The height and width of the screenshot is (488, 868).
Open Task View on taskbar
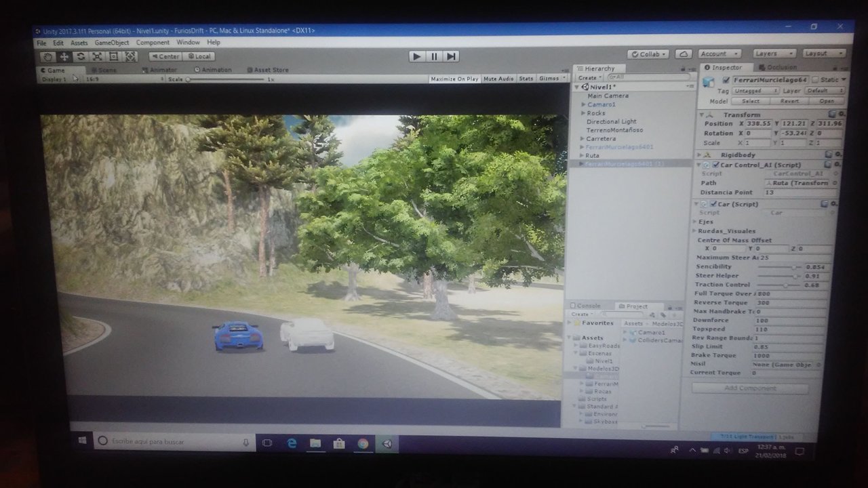pyautogui.click(x=267, y=443)
